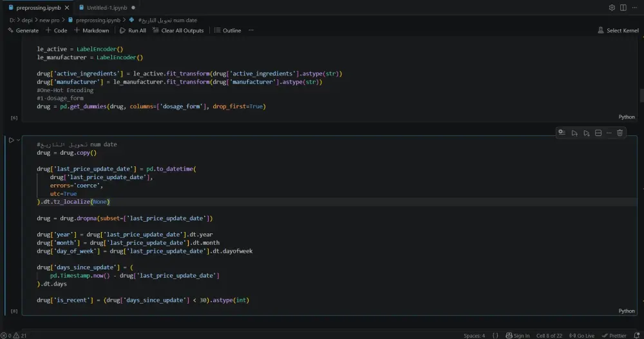
Task: Click the line creating the is_recent column
Action: (x=143, y=300)
